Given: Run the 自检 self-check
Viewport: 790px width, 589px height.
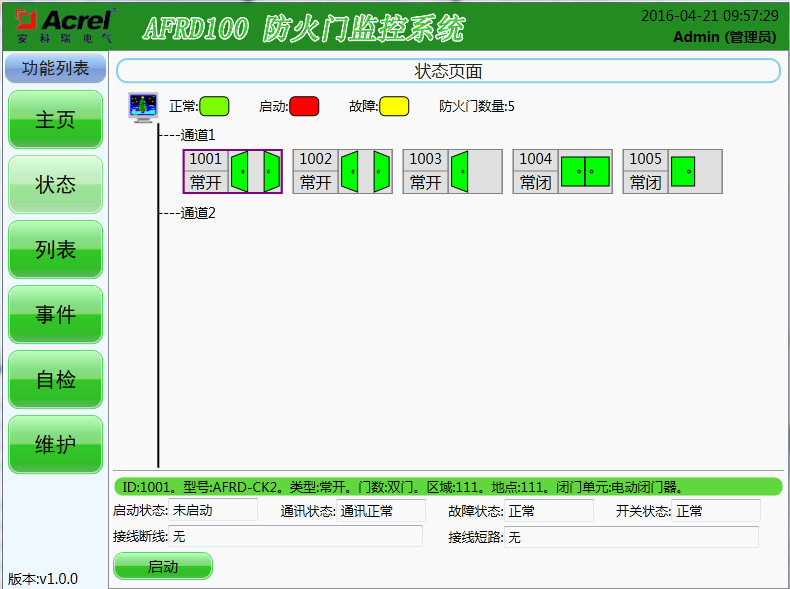Looking at the screenshot, I should coord(56,380).
